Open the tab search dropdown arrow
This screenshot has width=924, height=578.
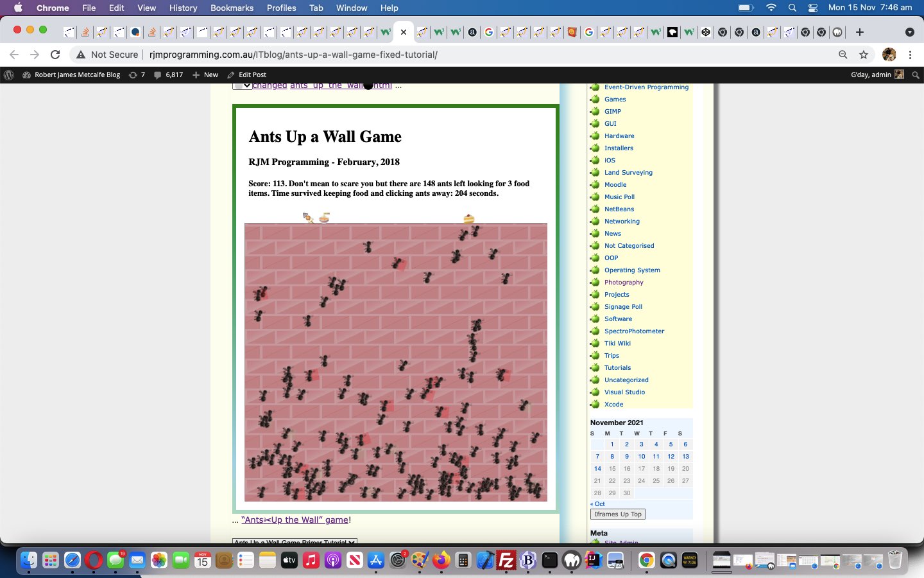point(909,32)
